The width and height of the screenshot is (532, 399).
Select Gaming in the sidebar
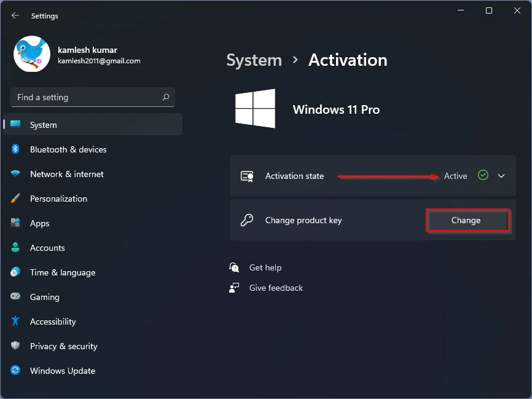coord(93,297)
